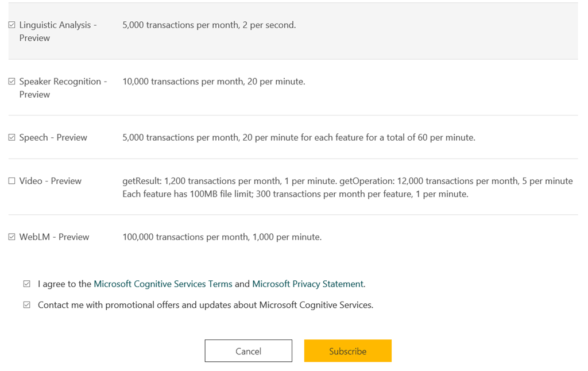This screenshot has height=371, width=588.
Task: Open the Microsoft Privacy Statement link
Action: coord(308,284)
